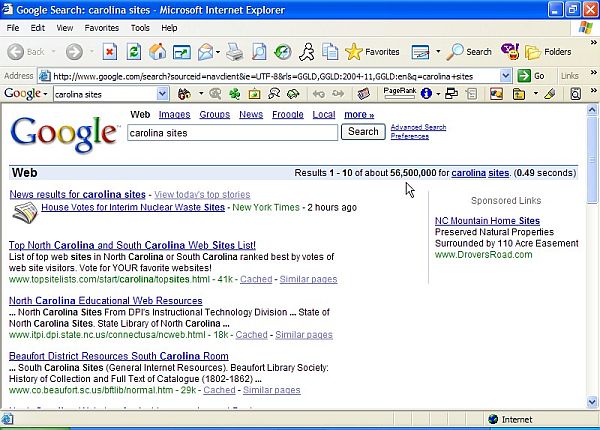Open the File menu
Screen dimensions: 600x430
13,28
